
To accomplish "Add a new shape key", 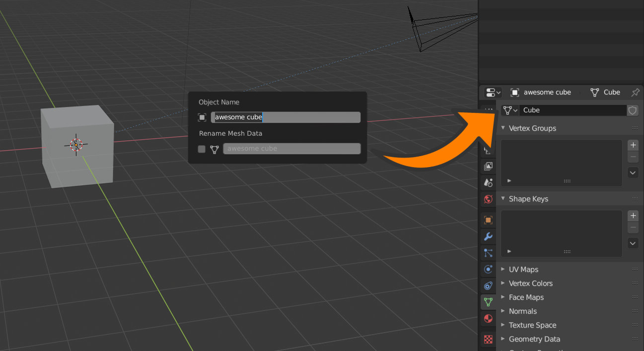I will coord(633,216).
